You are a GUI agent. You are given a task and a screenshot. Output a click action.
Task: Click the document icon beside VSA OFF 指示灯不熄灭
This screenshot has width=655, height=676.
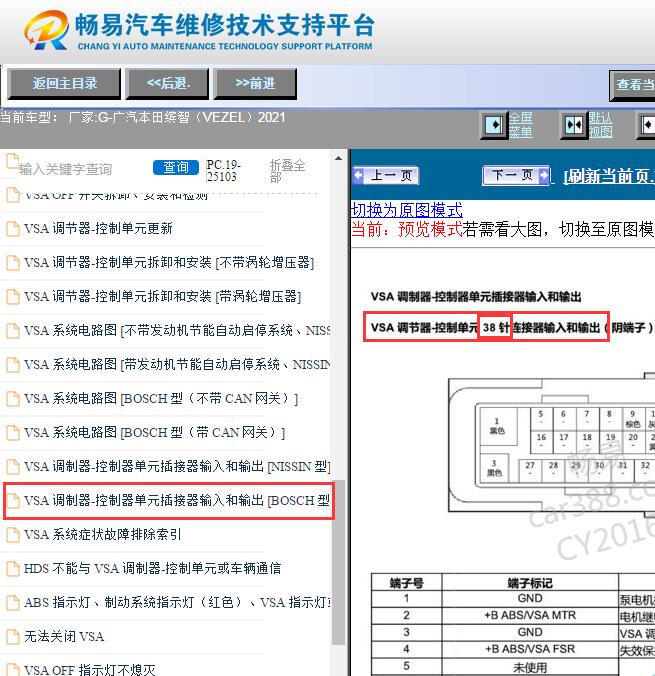pos(13,670)
